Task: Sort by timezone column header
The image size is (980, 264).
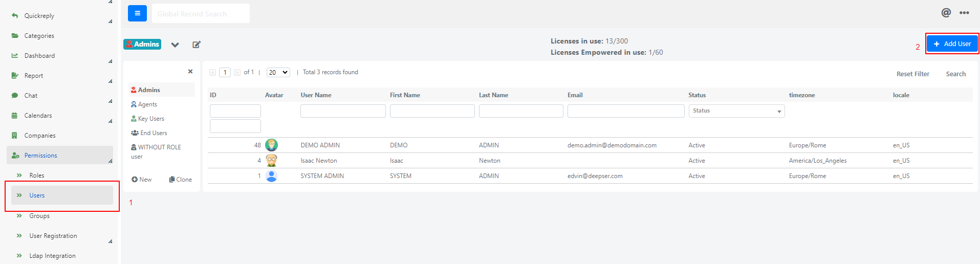Action: point(802,95)
